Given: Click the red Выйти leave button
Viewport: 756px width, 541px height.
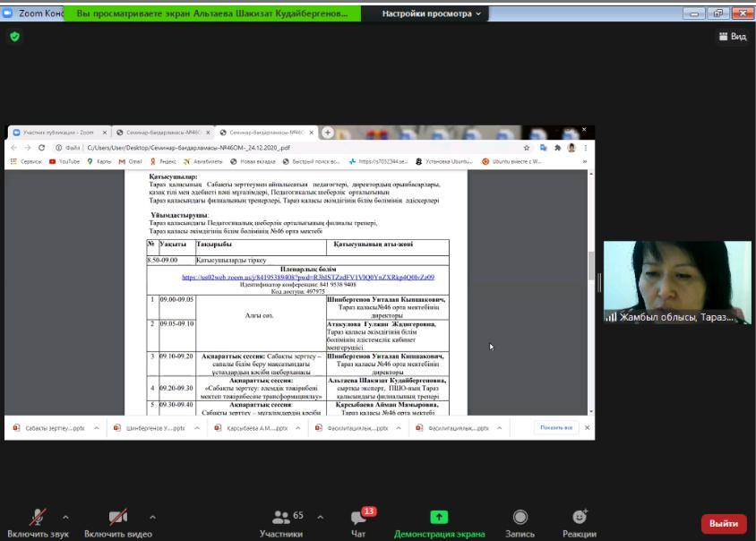Looking at the screenshot, I should click(x=723, y=523).
